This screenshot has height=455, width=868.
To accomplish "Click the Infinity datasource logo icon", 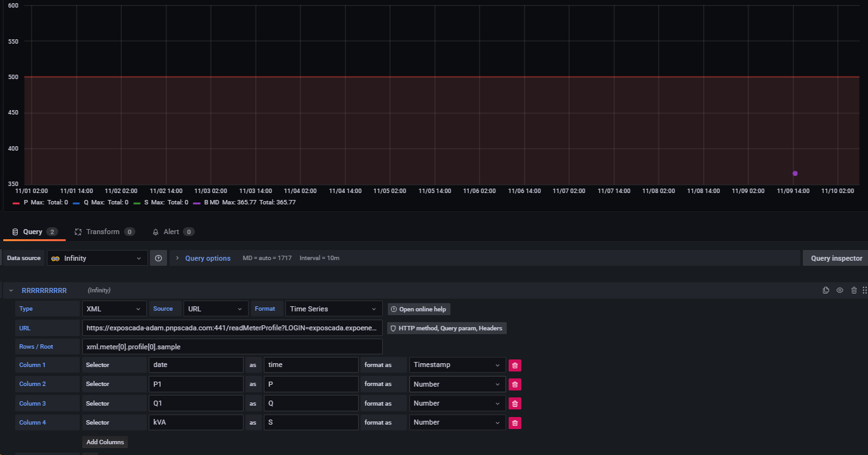I will 57,258.
